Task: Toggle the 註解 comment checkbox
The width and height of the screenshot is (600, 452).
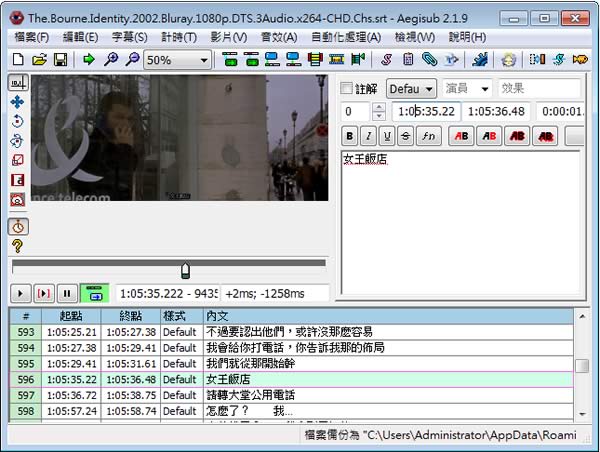Action: [x=348, y=89]
